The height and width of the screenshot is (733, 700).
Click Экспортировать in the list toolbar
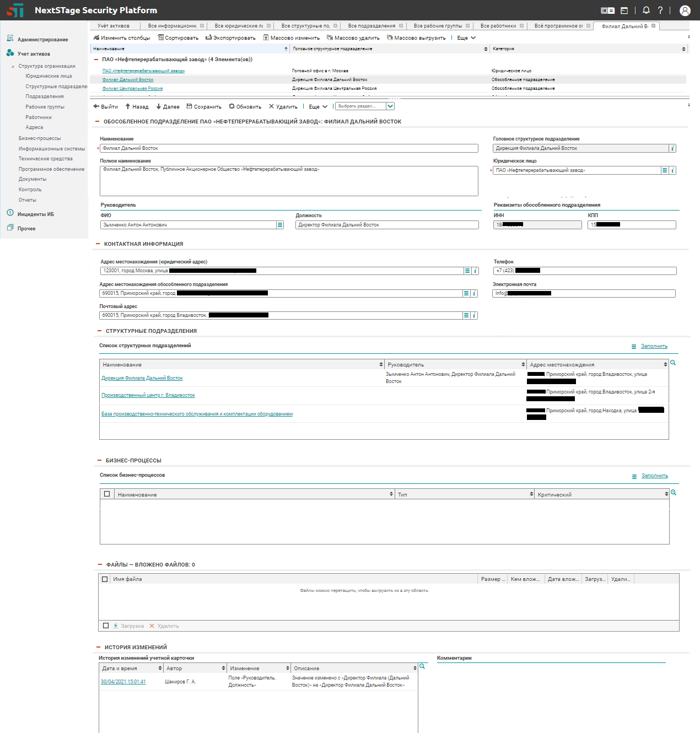click(x=230, y=38)
